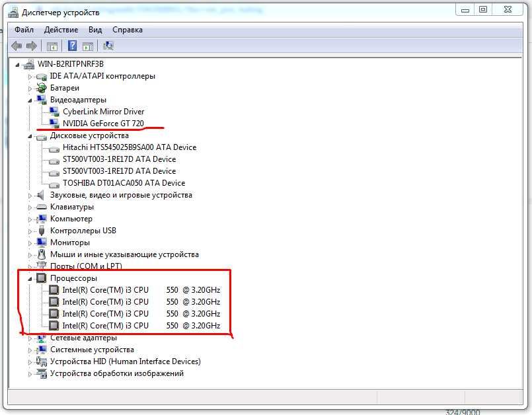The image size is (532, 415).
Task: Expand IDE ATA/ATAPI контроллеры node
Action: [x=30, y=77]
